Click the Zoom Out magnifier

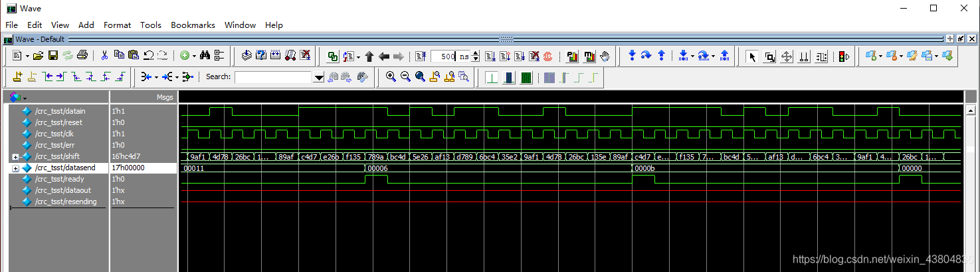pyautogui.click(x=405, y=77)
